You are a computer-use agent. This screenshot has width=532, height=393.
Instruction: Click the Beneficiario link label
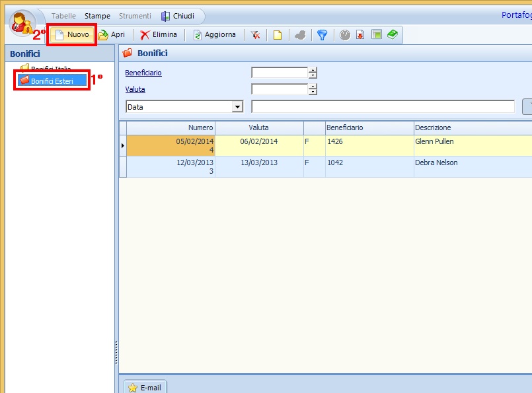pos(143,73)
